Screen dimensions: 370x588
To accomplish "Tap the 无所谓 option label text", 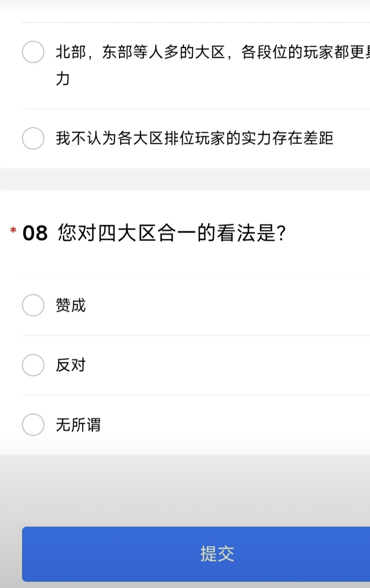I will click(x=78, y=425).
